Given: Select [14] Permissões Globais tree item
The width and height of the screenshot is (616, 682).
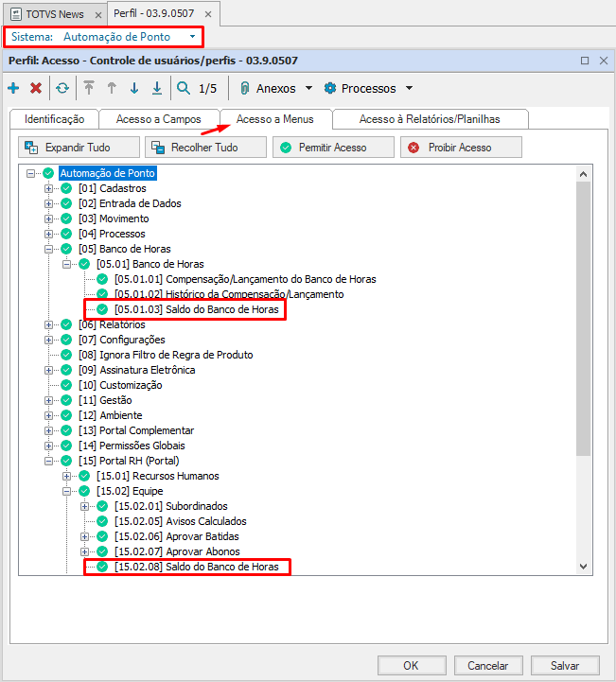Looking at the screenshot, I should [x=132, y=446].
